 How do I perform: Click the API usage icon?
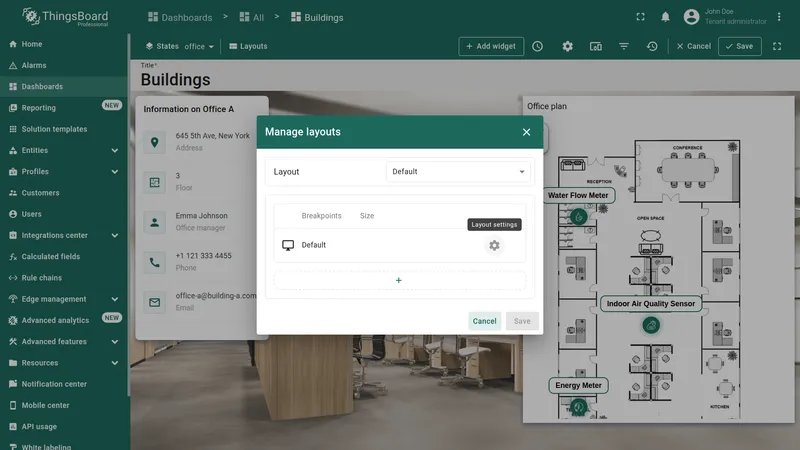coord(13,427)
